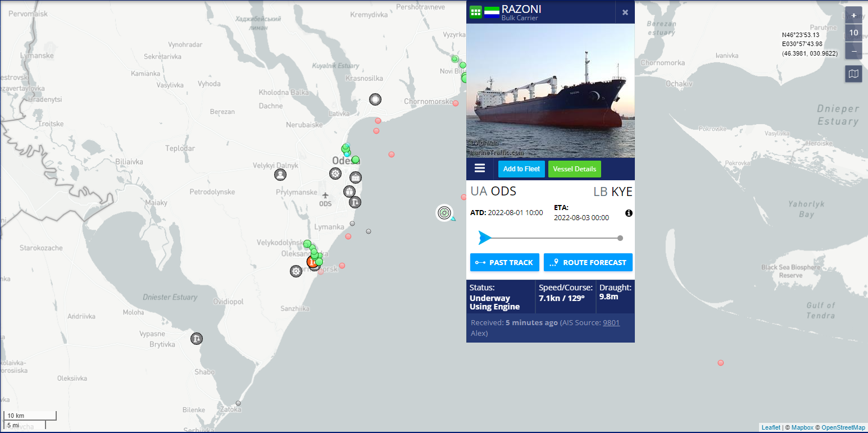Select the person marker near Velykyi Dalnyk

pyautogui.click(x=280, y=175)
